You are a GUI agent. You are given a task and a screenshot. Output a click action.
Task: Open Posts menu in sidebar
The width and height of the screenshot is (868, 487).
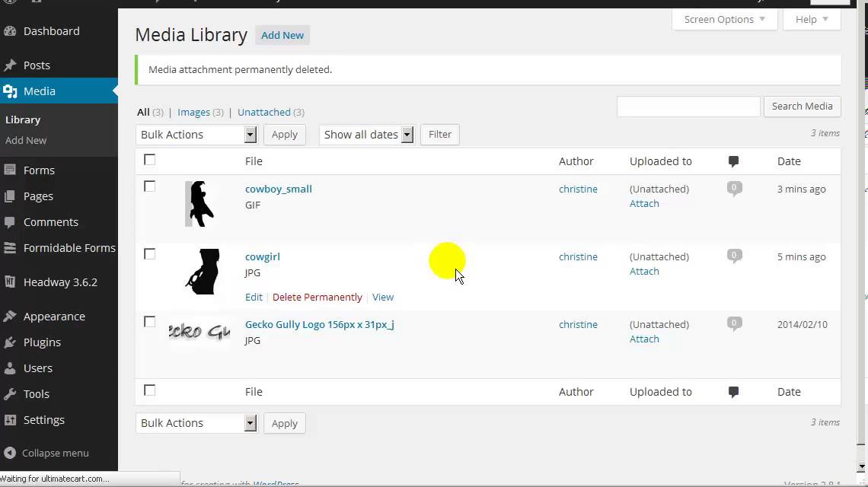pos(37,65)
